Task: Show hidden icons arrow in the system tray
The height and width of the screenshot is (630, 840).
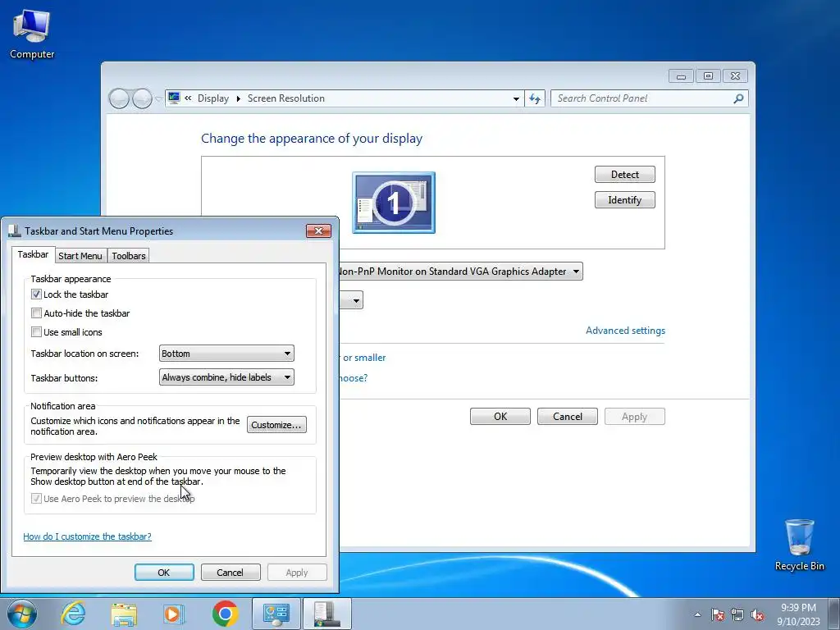Action: coord(697,614)
